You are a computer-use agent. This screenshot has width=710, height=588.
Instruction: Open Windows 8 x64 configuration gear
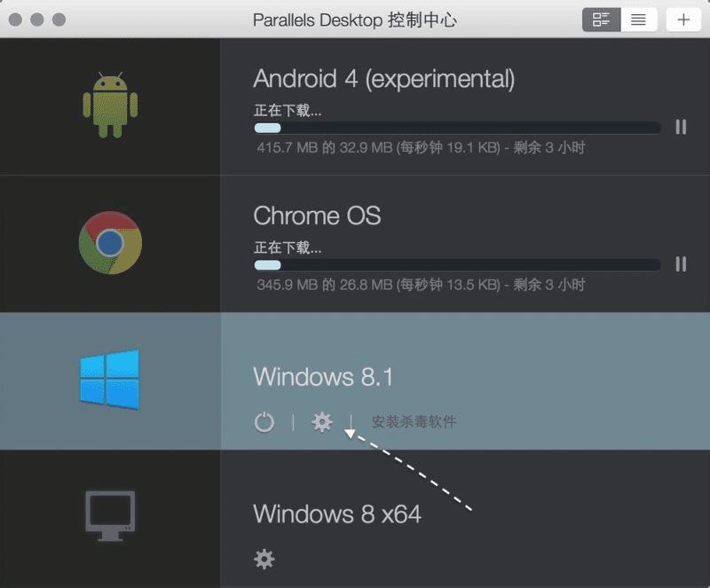(x=264, y=559)
